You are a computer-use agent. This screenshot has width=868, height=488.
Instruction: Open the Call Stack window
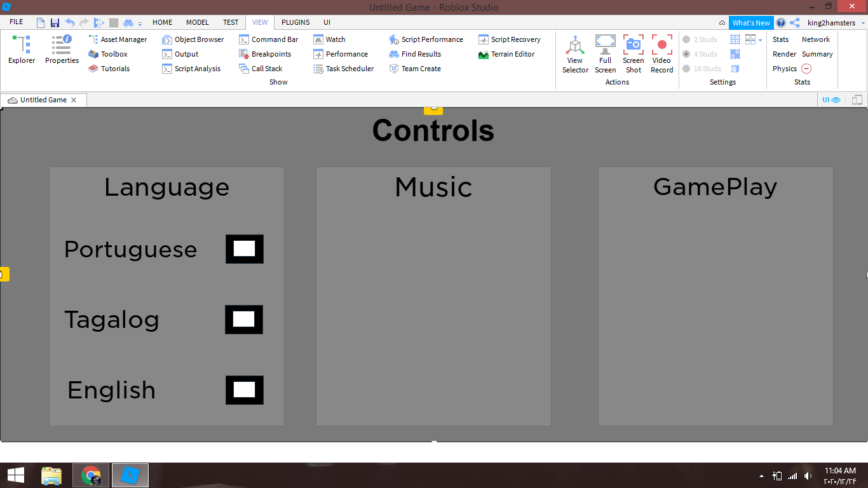261,69
